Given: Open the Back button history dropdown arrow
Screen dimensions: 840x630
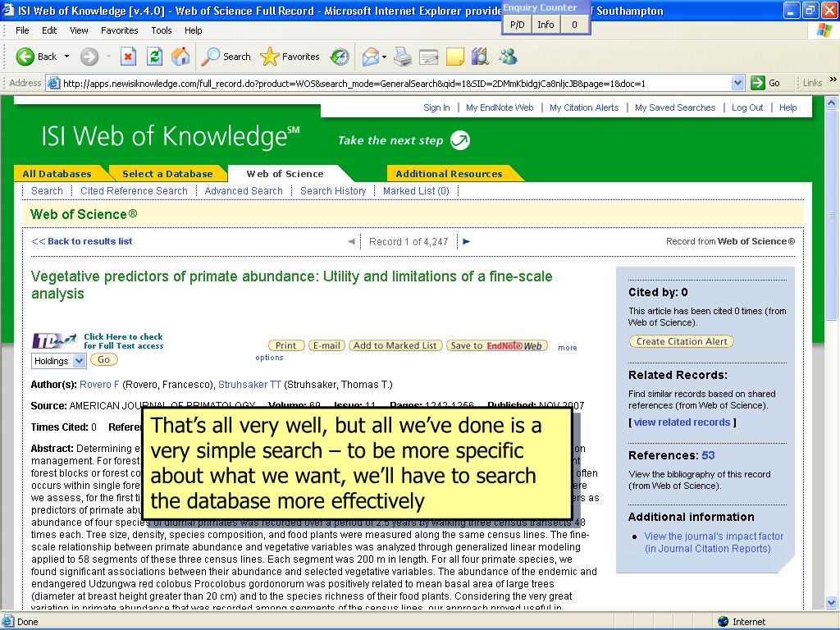Looking at the screenshot, I should point(66,57).
